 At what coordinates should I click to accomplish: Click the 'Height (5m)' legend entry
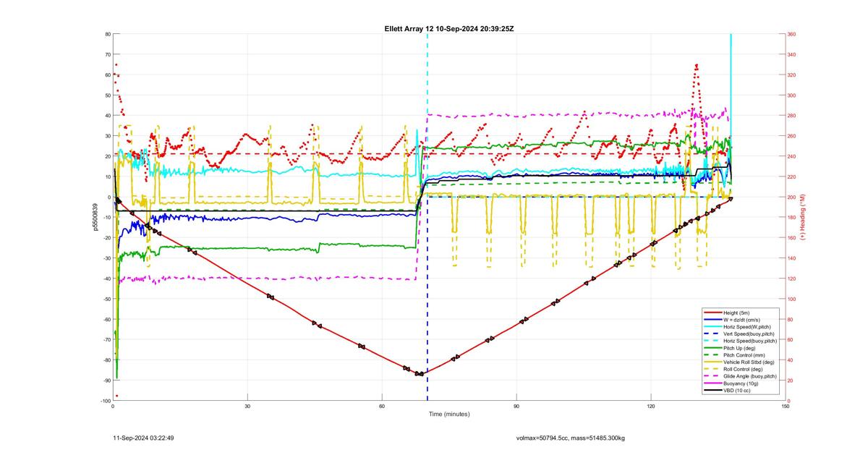[736, 313]
